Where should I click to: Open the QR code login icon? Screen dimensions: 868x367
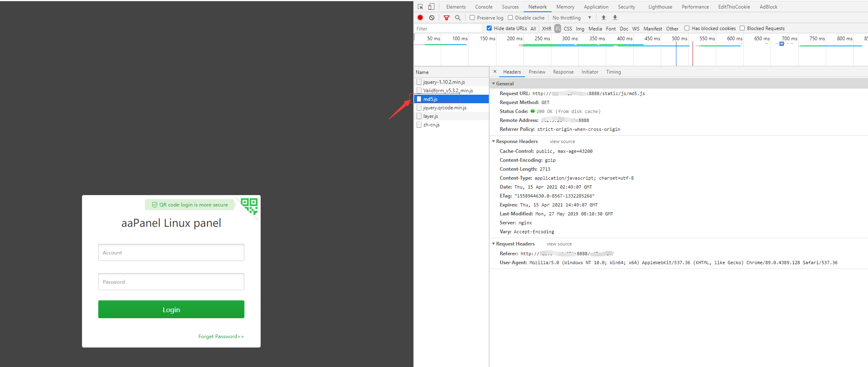(249, 206)
